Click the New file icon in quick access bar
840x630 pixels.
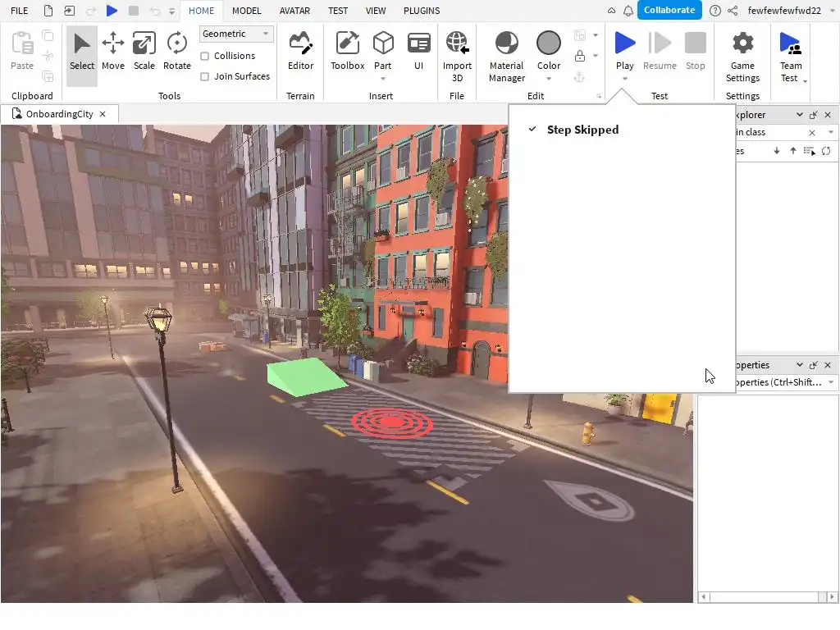(x=48, y=11)
